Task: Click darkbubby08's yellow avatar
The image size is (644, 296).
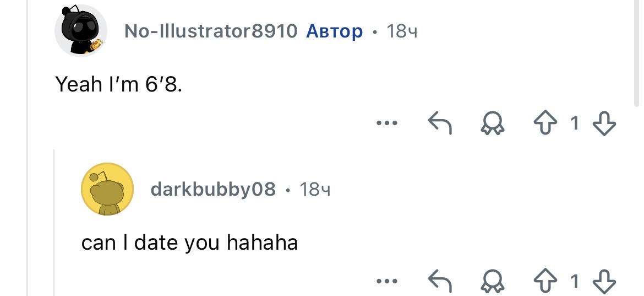Action: [x=107, y=190]
